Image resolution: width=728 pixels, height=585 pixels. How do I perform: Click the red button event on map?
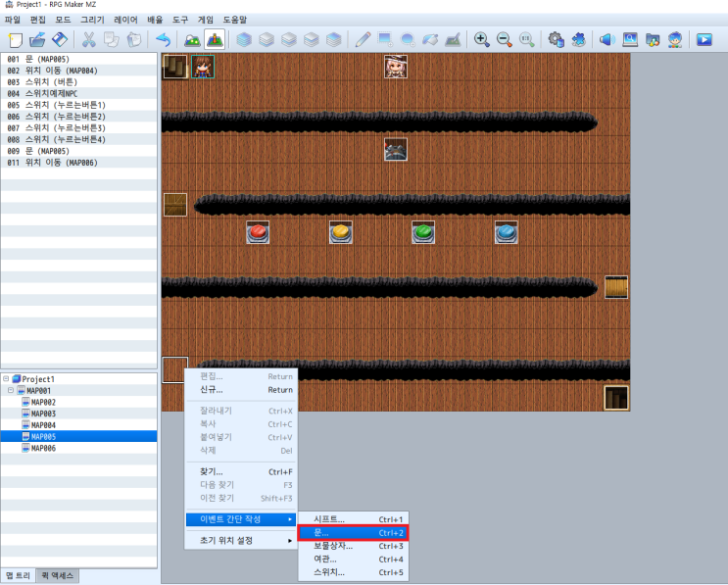click(258, 232)
